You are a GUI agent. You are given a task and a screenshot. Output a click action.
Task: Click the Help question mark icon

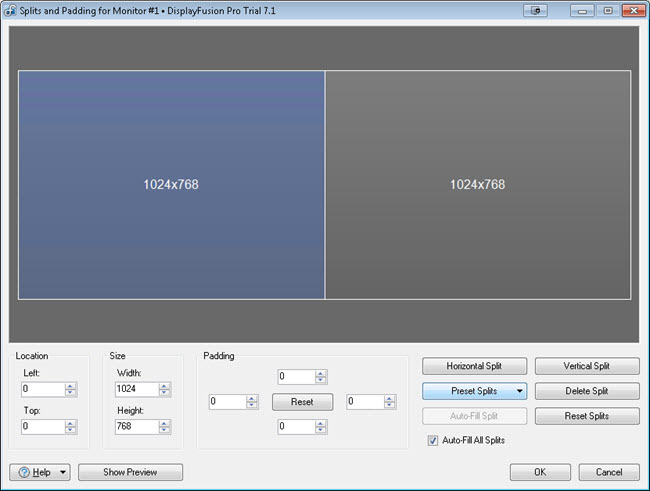(x=24, y=472)
